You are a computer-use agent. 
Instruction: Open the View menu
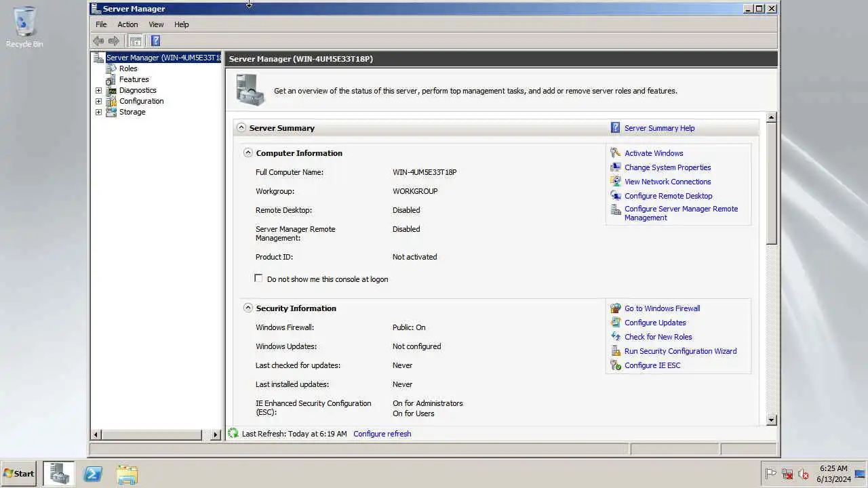coord(156,24)
